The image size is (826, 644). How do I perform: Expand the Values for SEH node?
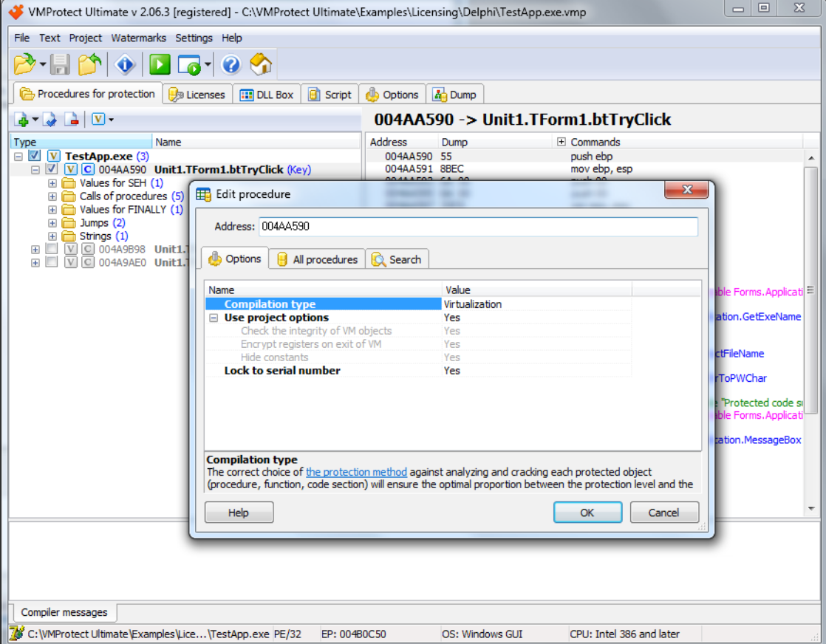[52, 182]
